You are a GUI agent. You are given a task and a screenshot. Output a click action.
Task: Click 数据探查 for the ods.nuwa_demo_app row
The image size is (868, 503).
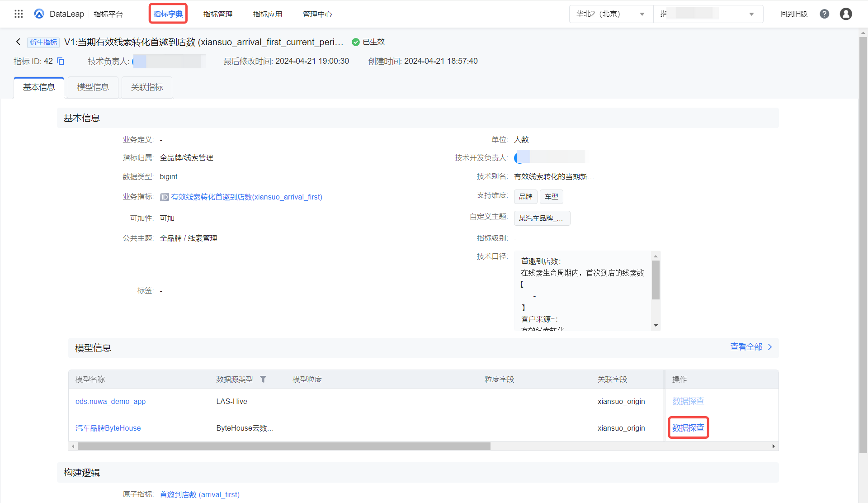(x=688, y=401)
